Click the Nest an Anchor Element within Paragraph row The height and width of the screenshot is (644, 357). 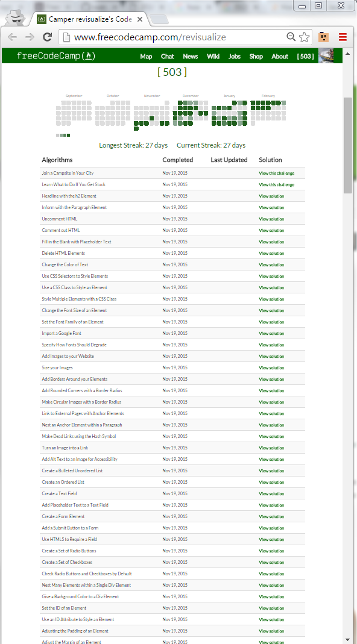pyautogui.click(x=172, y=425)
